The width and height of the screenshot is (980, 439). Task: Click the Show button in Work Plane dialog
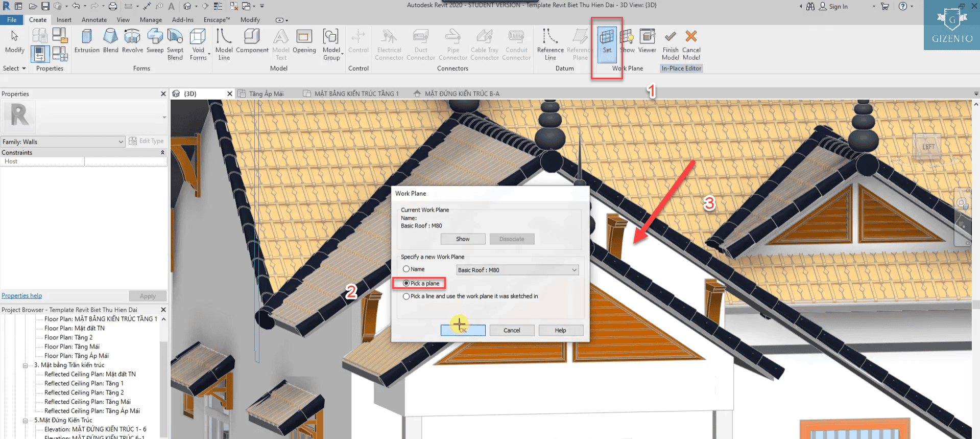(x=463, y=239)
